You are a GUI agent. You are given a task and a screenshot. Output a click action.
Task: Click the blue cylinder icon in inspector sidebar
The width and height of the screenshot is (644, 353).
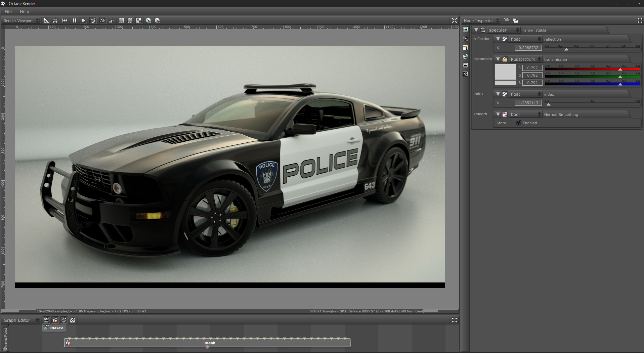pos(465,56)
